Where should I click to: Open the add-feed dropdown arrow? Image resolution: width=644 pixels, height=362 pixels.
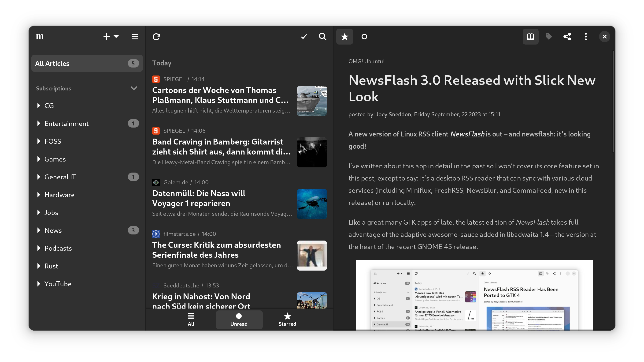click(116, 37)
